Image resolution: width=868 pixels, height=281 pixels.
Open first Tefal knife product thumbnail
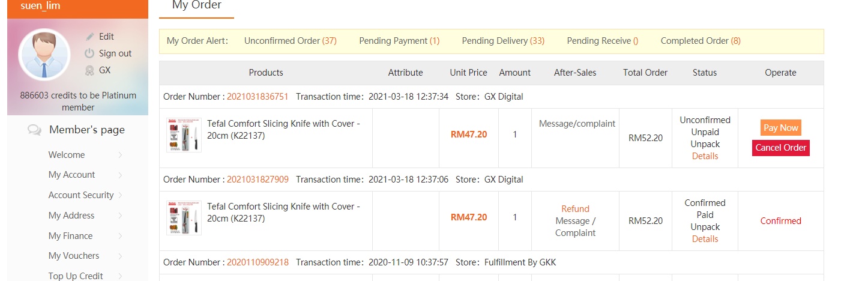[x=184, y=135]
